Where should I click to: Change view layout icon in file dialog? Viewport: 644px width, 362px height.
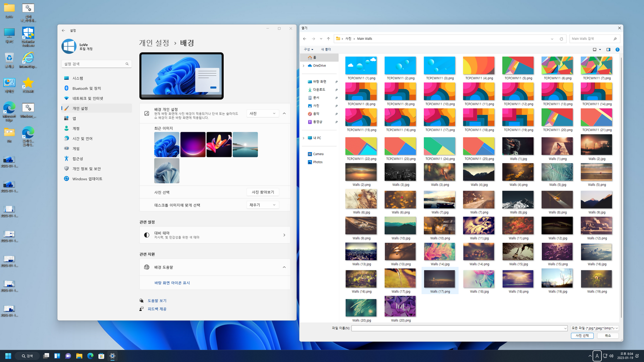point(595,50)
